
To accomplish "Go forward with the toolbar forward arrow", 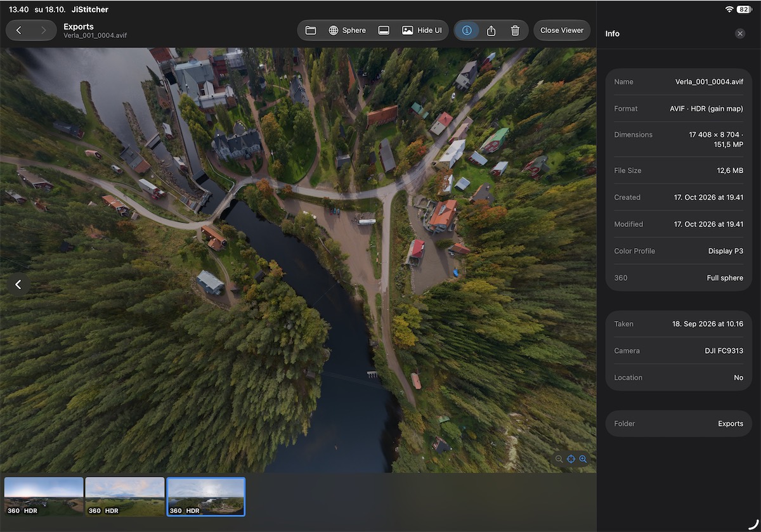I will click(43, 30).
